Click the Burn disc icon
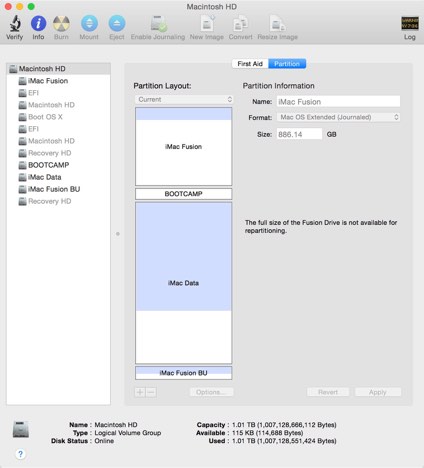Screen dimensions: 424x468 click(x=61, y=23)
